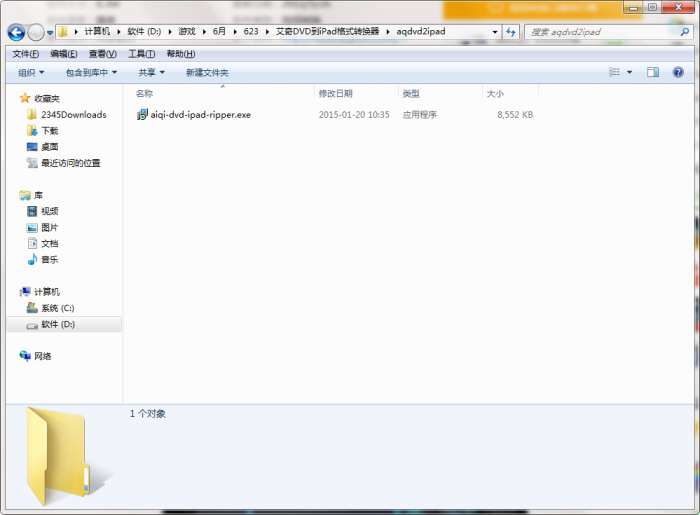Select 收藏夹 in the navigation pane

47,98
